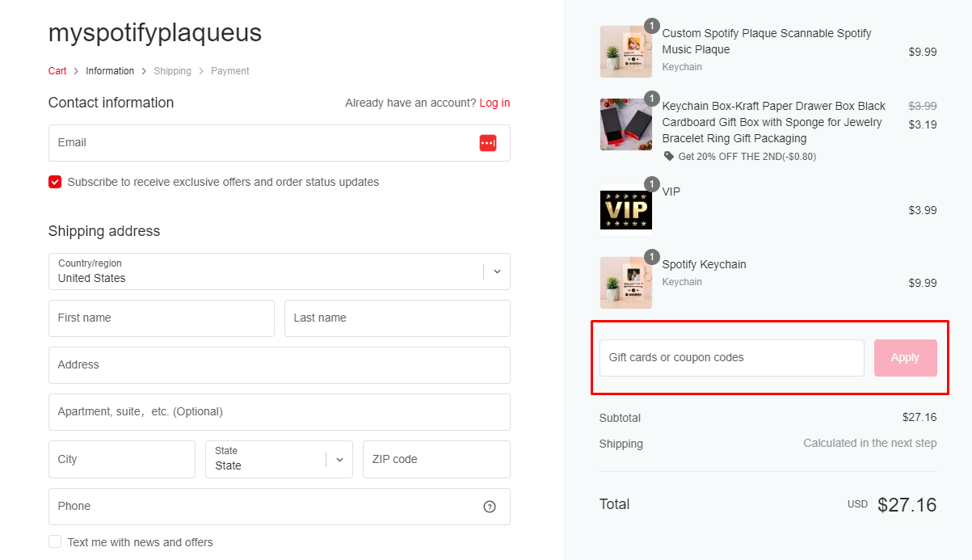
Task: Click the Last name field
Action: click(397, 318)
